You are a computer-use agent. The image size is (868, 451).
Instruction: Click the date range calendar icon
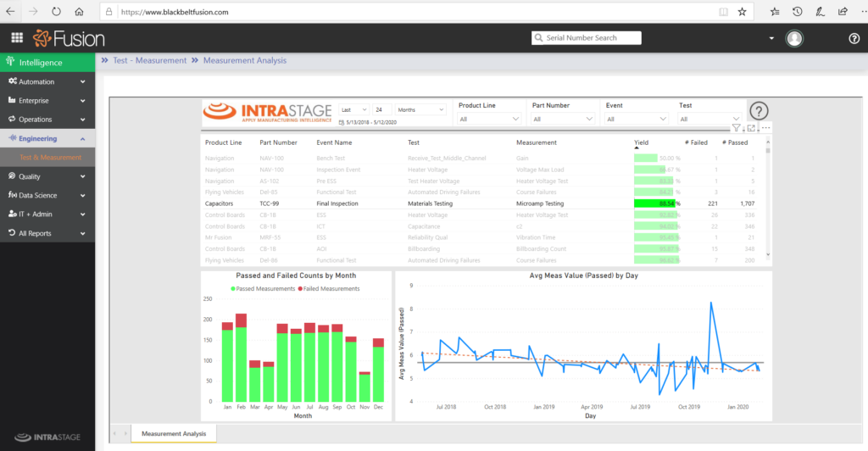pos(342,122)
